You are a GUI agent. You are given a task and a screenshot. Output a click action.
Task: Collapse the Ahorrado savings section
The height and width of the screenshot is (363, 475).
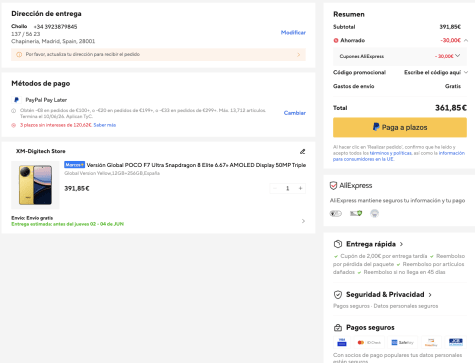pos(466,40)
